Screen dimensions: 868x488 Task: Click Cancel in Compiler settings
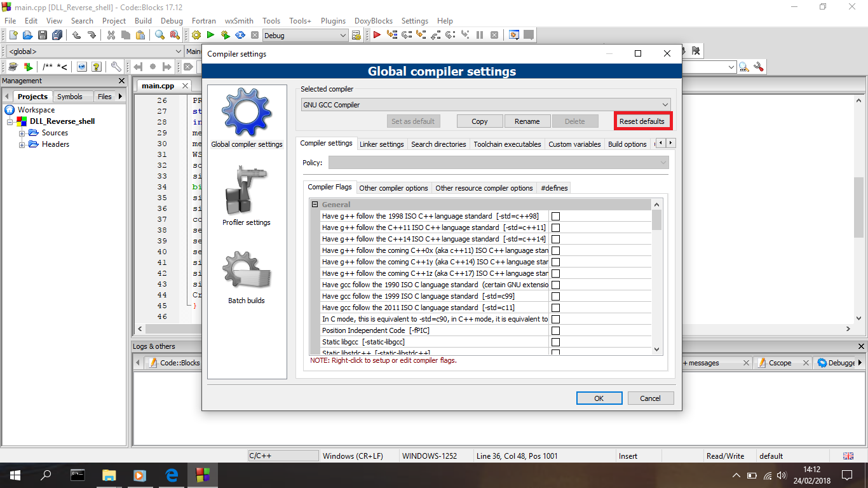coord(650,398)
